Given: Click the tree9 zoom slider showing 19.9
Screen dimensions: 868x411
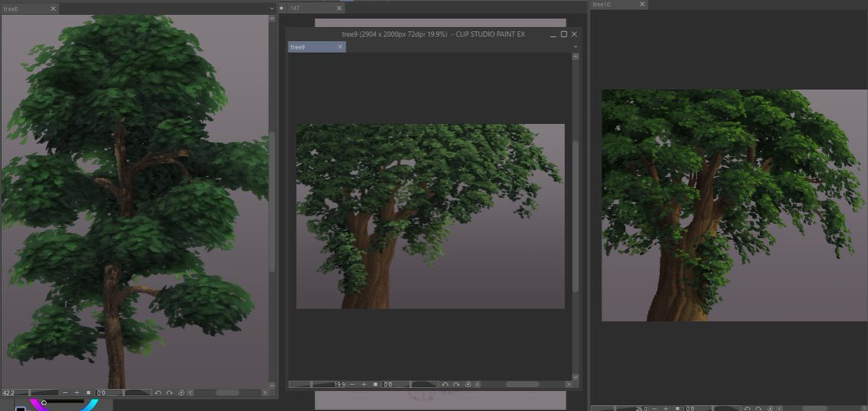Looking at the screenshot, I should point(318,384).
